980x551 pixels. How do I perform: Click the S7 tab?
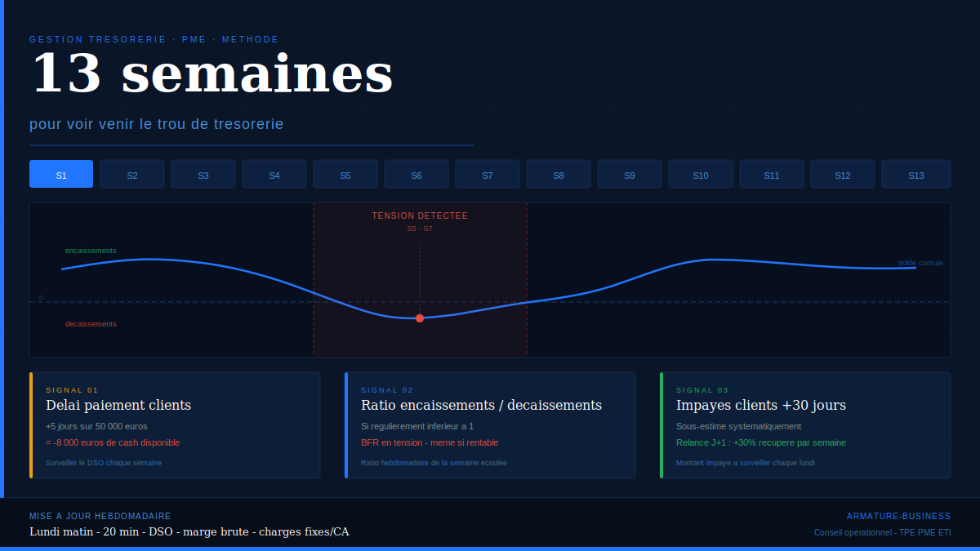coord(488,174)
